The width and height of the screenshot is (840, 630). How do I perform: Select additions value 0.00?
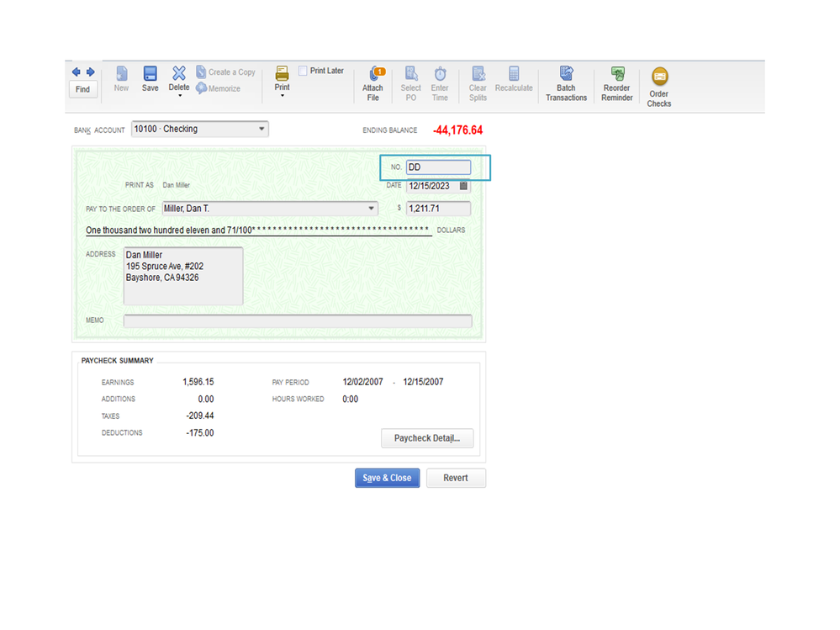click(x=206, y=399)
